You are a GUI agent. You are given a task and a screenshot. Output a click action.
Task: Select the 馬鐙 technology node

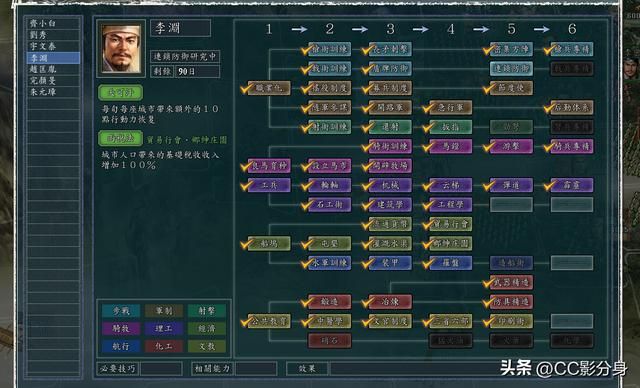[451, 146]
